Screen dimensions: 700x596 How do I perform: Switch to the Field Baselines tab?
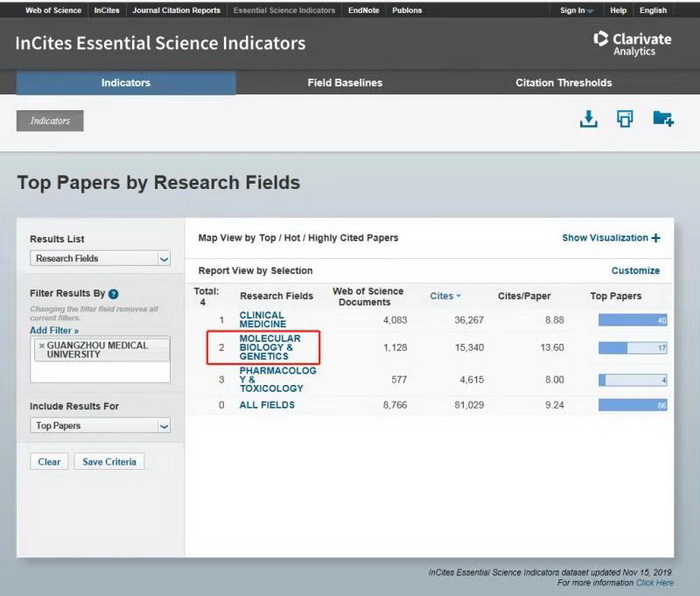point(344,83)
